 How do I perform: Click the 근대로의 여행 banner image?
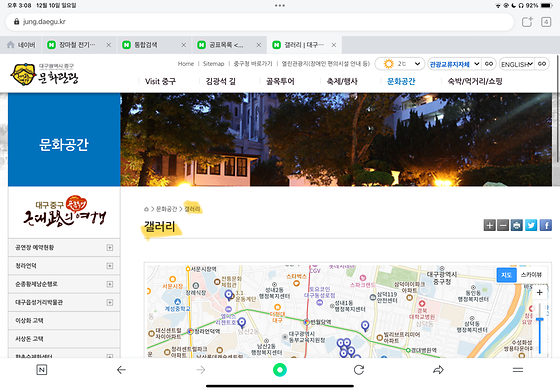64,212
